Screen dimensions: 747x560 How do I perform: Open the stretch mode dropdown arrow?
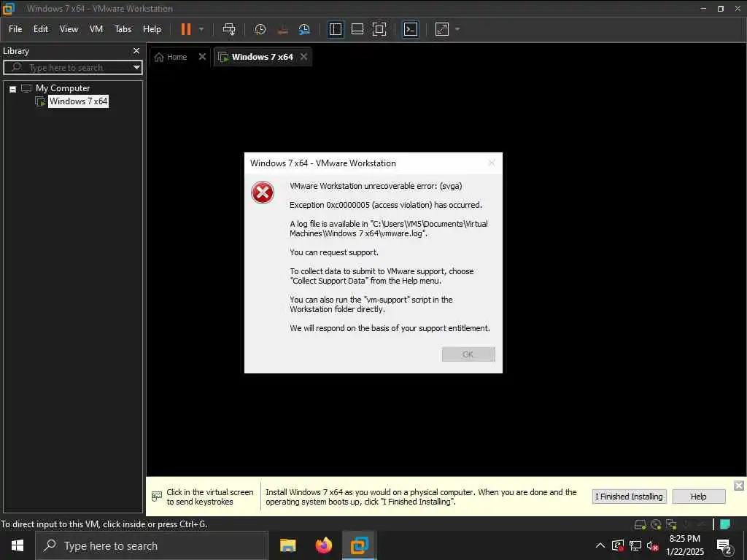click(x=457, y=29)
